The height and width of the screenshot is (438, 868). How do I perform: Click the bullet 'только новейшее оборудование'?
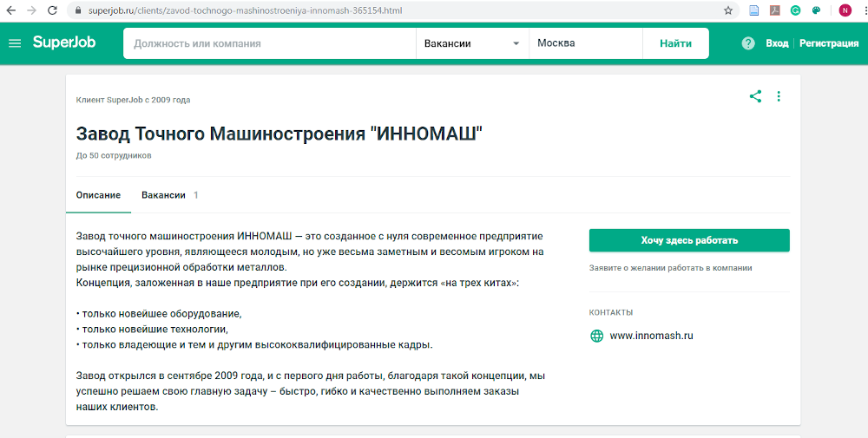pos(159,314)
